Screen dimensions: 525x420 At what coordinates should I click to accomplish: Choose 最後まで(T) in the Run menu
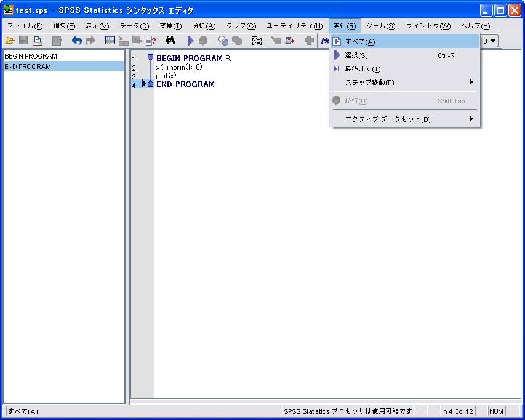(363, 69)
